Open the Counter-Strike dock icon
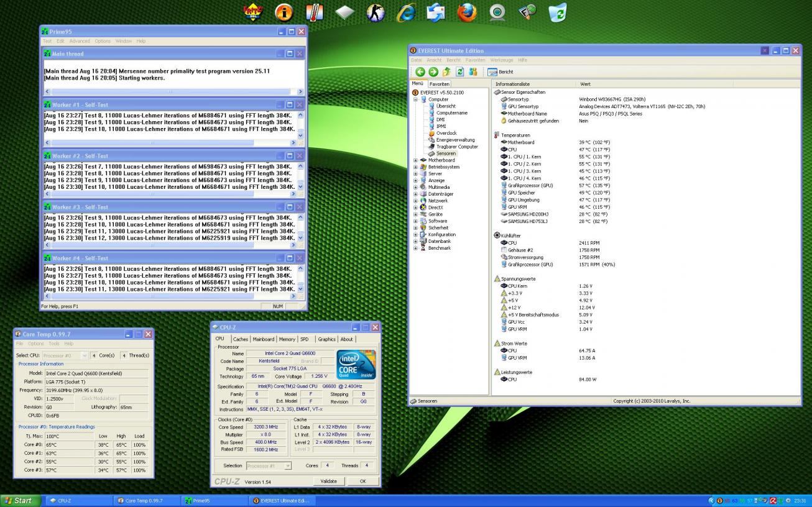Image resolution: width=812 pixels, height=507 pixels. pyautogui.click(x=375, y=12)
